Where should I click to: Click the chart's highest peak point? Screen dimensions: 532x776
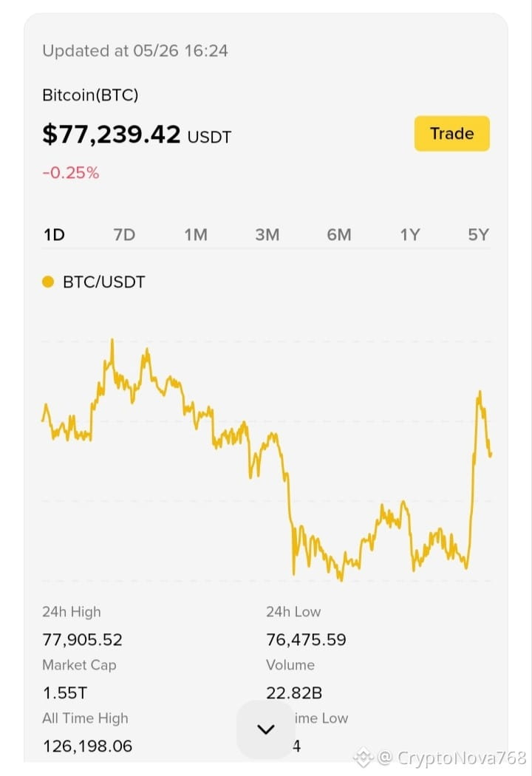click(x=112, y=341)
